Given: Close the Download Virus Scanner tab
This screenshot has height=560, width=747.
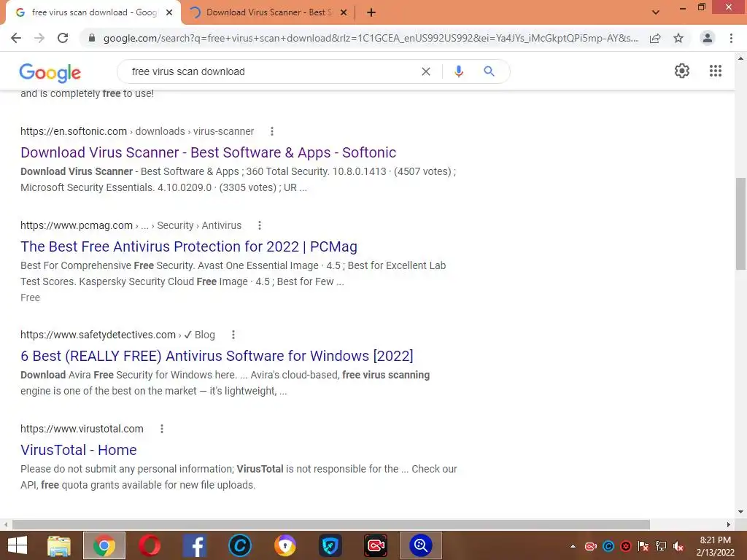Looking at the screenshot, I should click(x=344, y=13).
